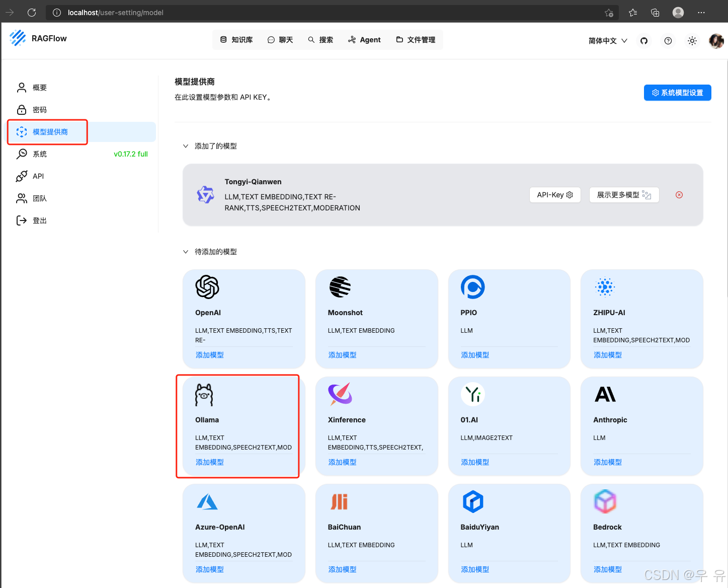Open browser collections icon
The width and height of the screenshot is (728, 588).
655,13
